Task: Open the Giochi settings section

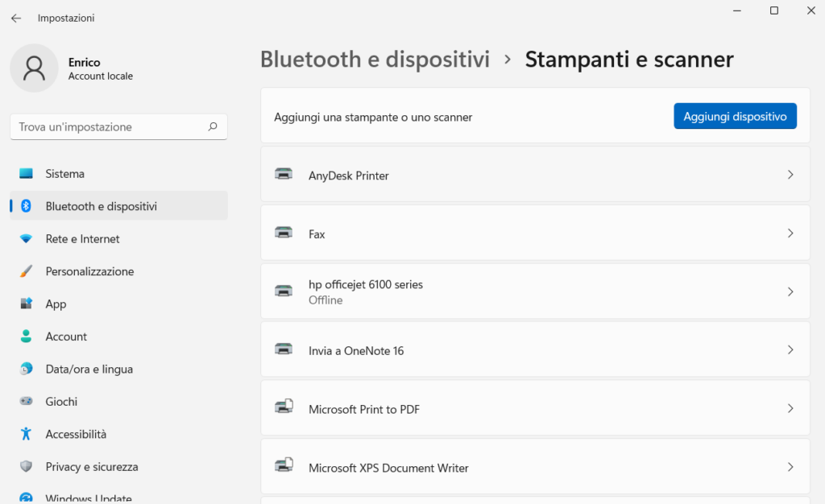Action: [x=119, y=402]
